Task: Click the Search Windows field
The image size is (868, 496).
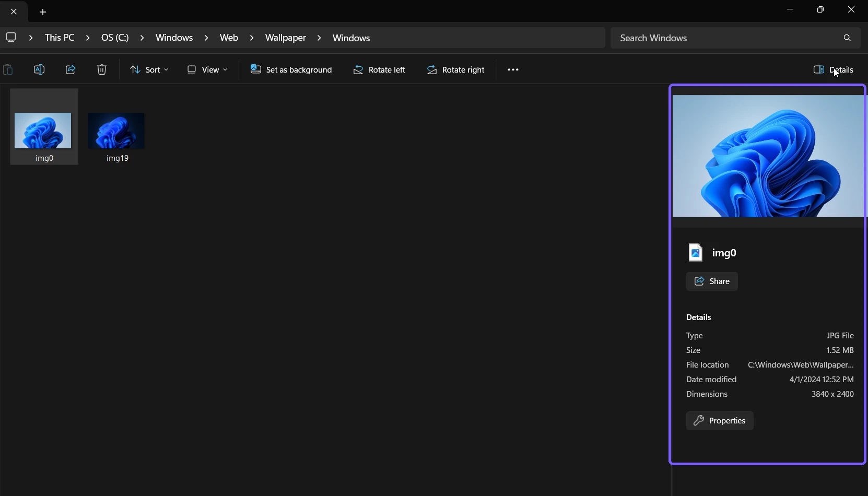Action: [x=735, y=38]
